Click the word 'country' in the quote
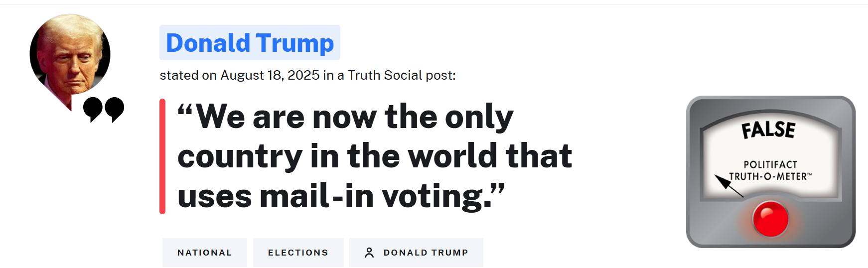 [x=240, y=156]
